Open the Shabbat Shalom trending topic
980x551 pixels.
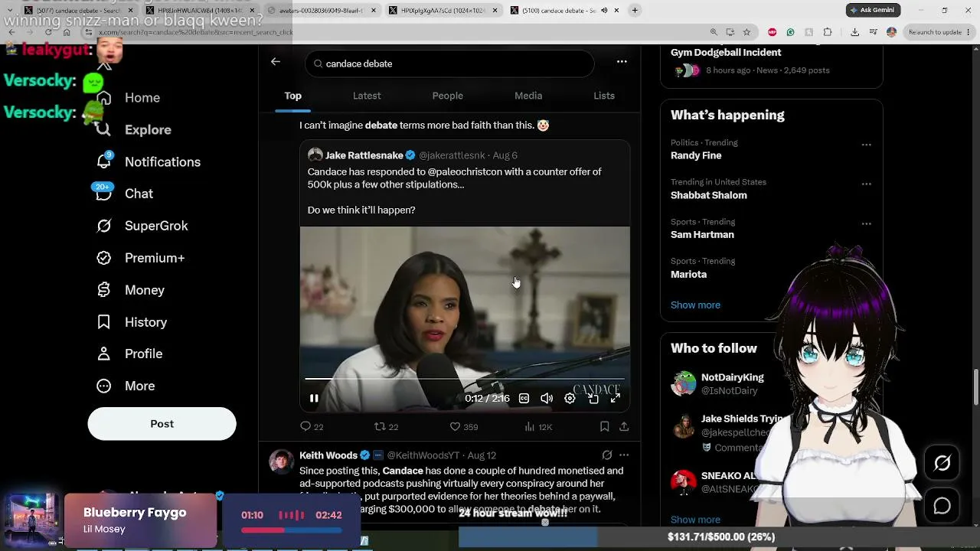pos(709,195)
